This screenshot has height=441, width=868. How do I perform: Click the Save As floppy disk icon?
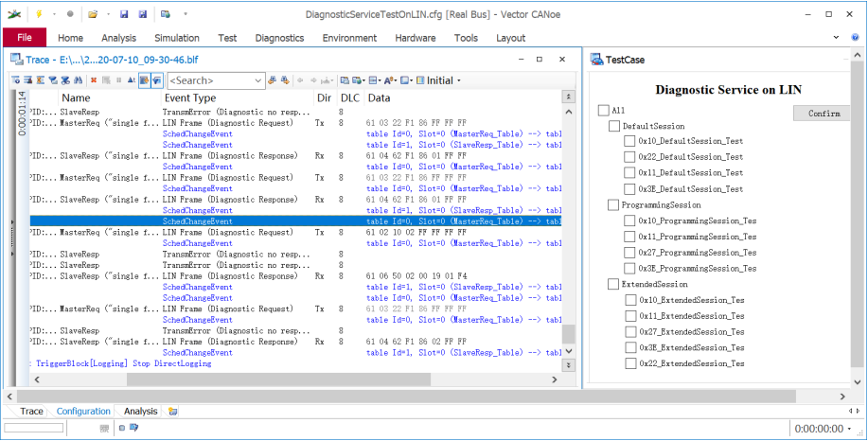(143, 14)
